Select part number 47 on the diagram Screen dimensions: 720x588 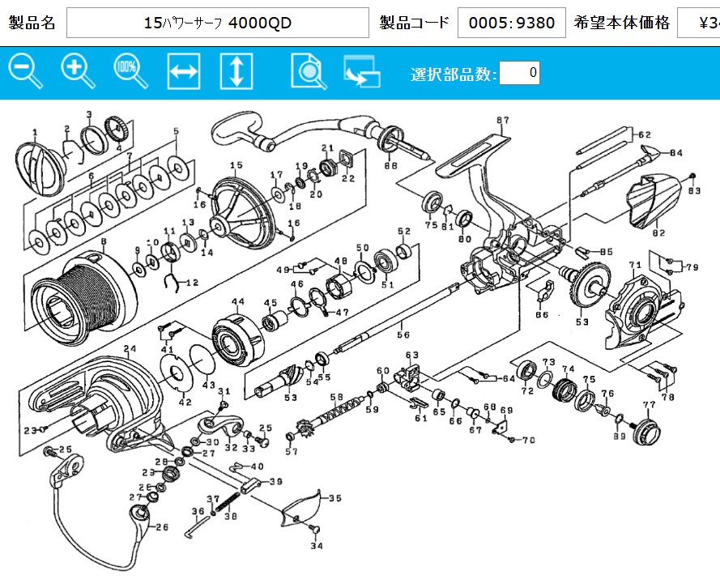tap(342, 312)
